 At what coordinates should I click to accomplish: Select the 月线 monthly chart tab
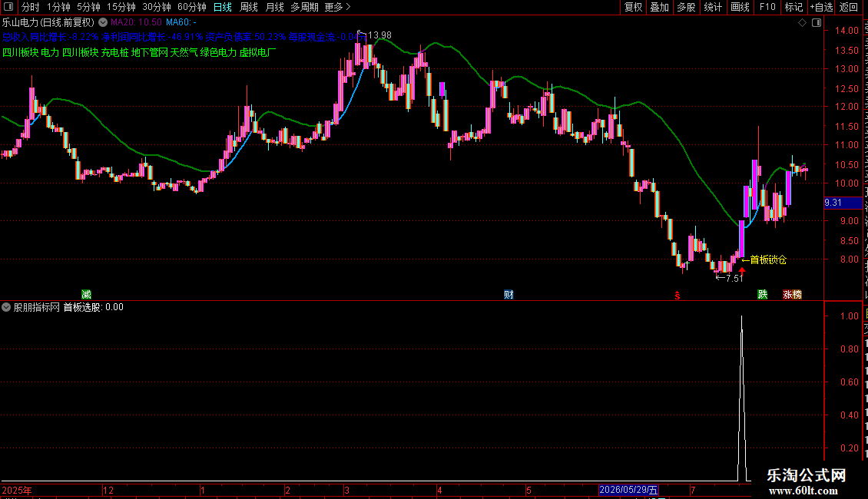pyautogui.click(x=274, y=7)
